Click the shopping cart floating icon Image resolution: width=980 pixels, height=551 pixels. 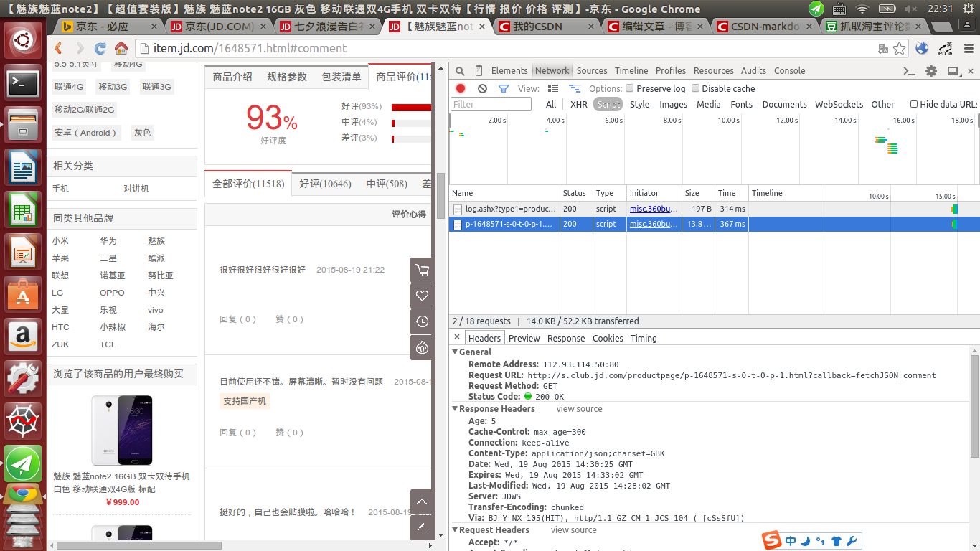422,270
